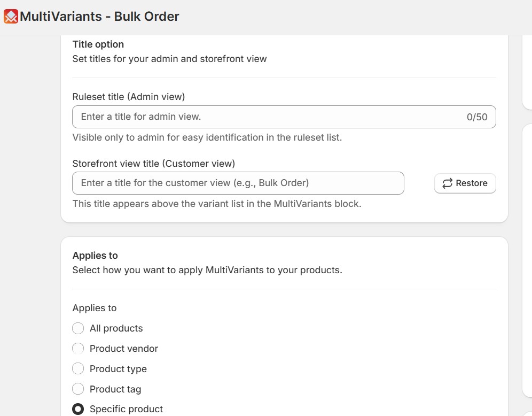The image size is (532, 416).
Task: Click the bold Applies to card heading
Action: point(95,256)
